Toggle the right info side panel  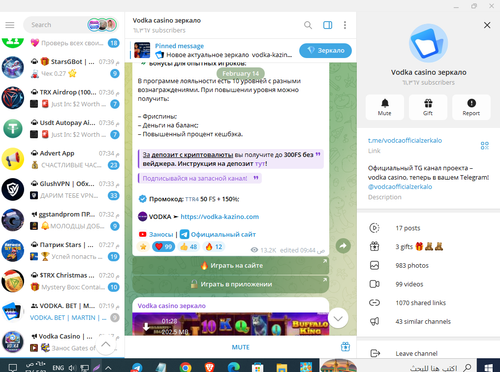pos(327,25)
